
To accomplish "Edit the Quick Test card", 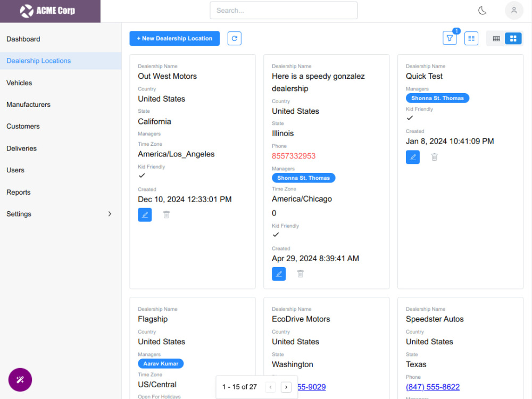I will coord(413,157).
